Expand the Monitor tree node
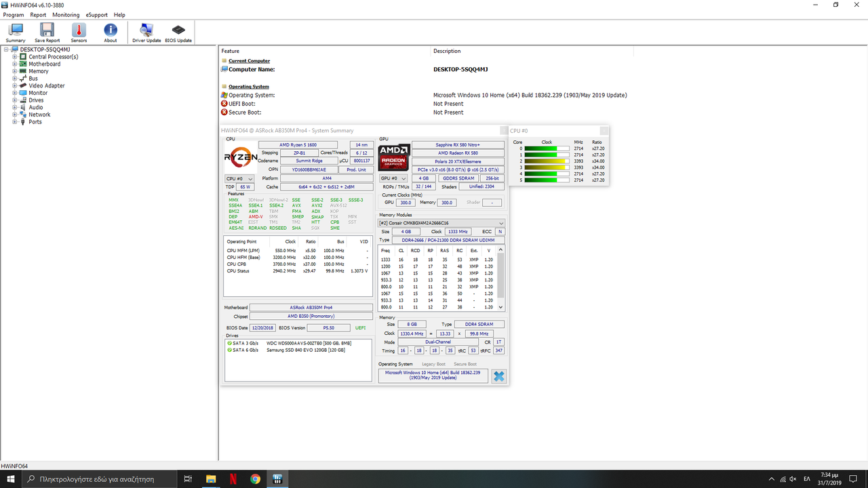 click(14, 93)
